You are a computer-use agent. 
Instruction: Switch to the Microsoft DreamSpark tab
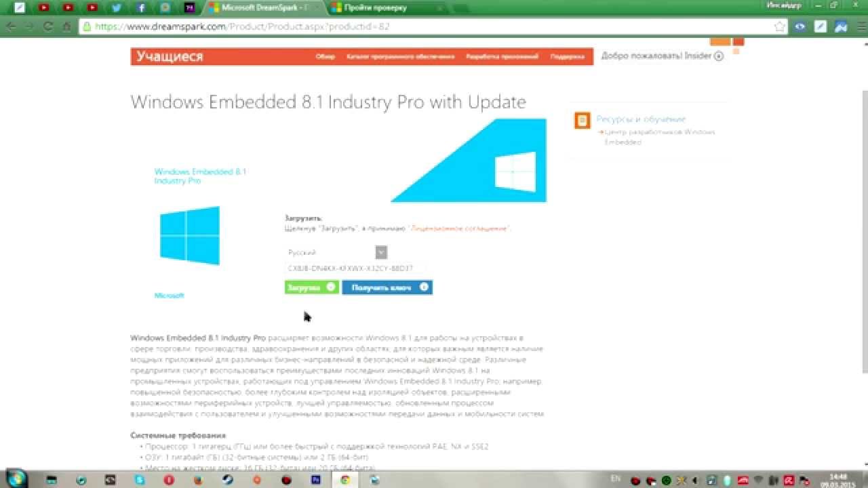(x=263, y=7)
